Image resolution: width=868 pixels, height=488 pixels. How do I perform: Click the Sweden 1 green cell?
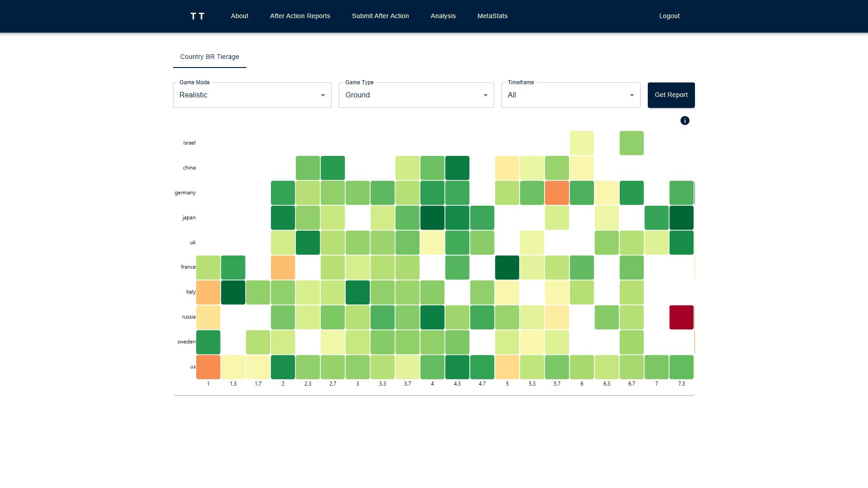point(208,342)
